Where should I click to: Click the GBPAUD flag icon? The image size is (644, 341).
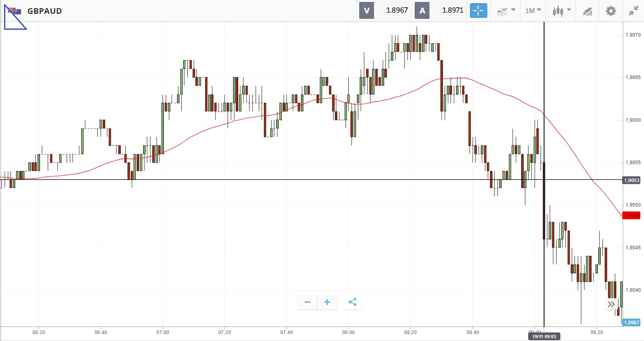15,11
